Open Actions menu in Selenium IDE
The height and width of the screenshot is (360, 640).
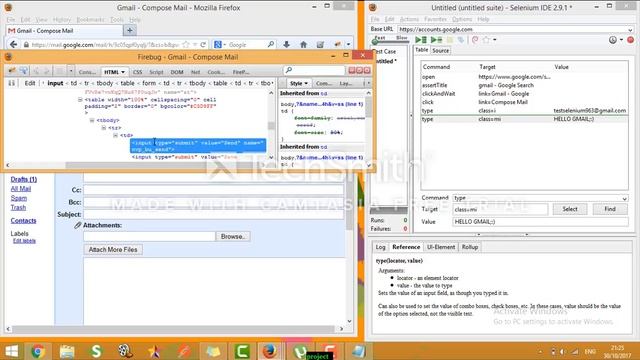click(x=409, y=19)
